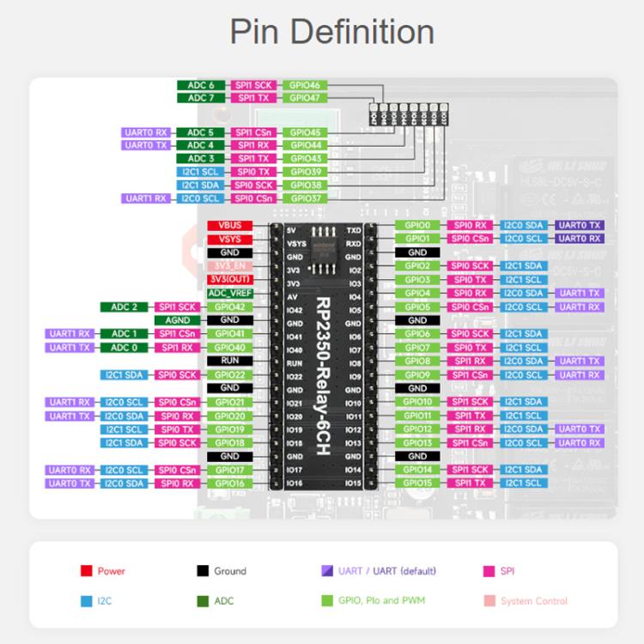Click the System Control legend swatch
Screen dimensions: 644x644
pyautogui.click(x=489, y=601)
